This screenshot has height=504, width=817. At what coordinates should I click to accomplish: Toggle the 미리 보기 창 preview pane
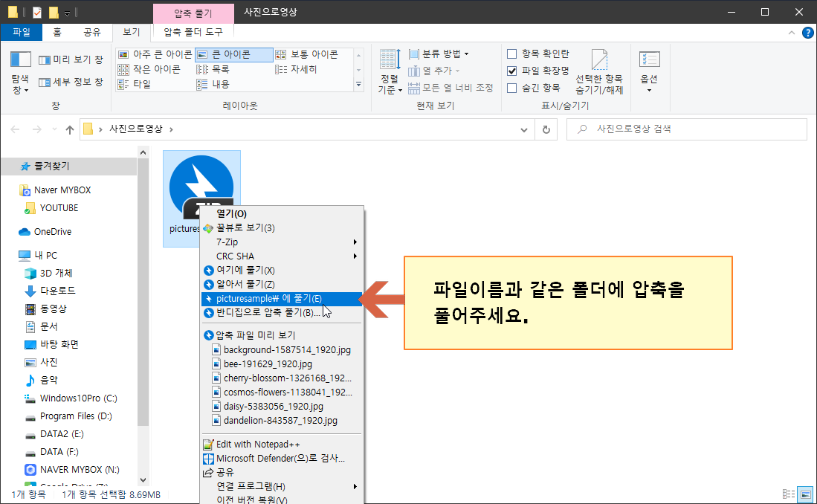[x=71, y=60]
